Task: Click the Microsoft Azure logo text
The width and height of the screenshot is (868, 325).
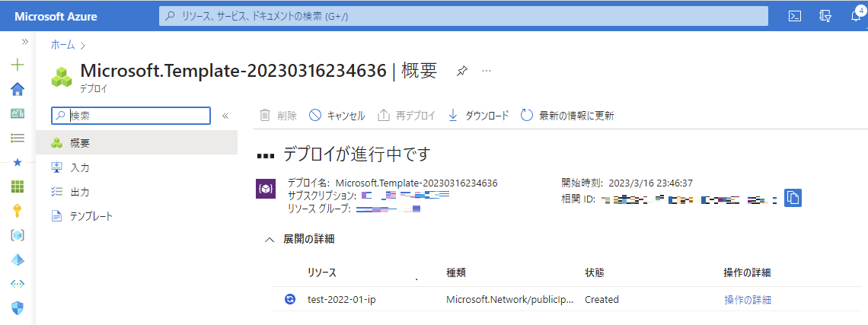Action: pyautogui.click(x=56, y=17)
